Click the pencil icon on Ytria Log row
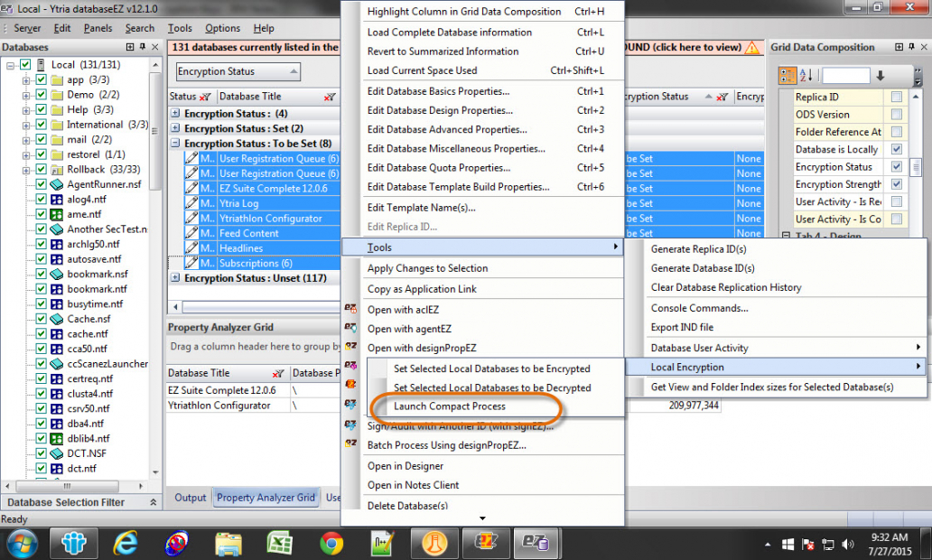Image resolution: width=932 pixels, height=560 pixels. point(191,203)
